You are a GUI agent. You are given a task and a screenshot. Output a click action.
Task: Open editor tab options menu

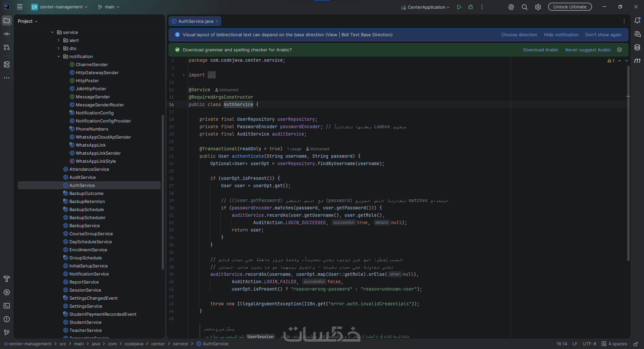[624, 21]
